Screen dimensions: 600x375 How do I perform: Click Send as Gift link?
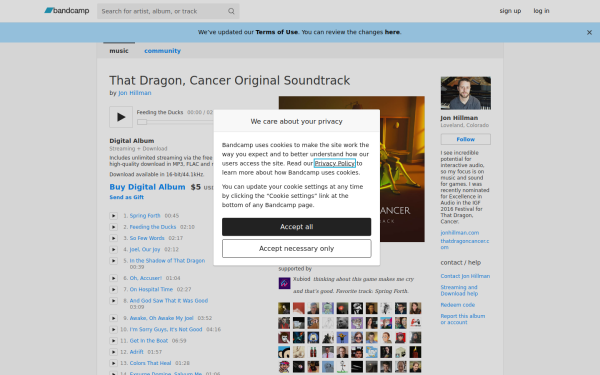coord(127,197)
